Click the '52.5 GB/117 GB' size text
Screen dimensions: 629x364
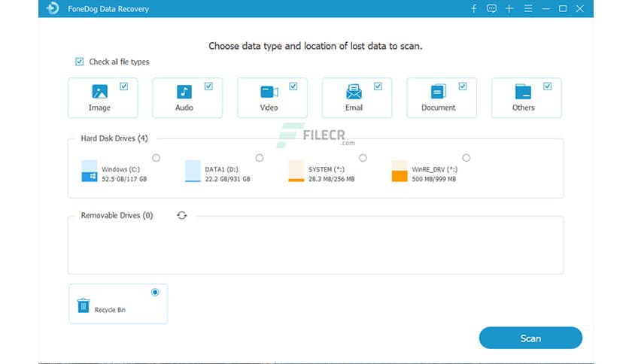tap(124, 179)
